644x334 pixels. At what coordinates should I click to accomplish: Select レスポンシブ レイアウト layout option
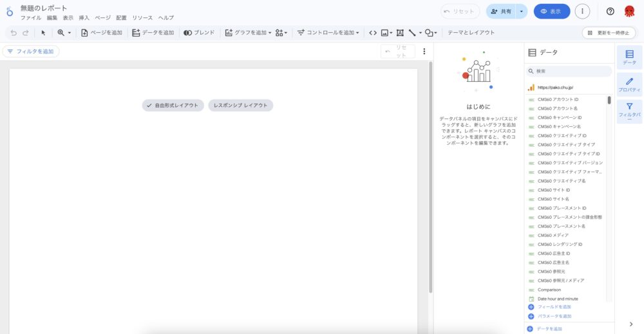pos(240,105)
